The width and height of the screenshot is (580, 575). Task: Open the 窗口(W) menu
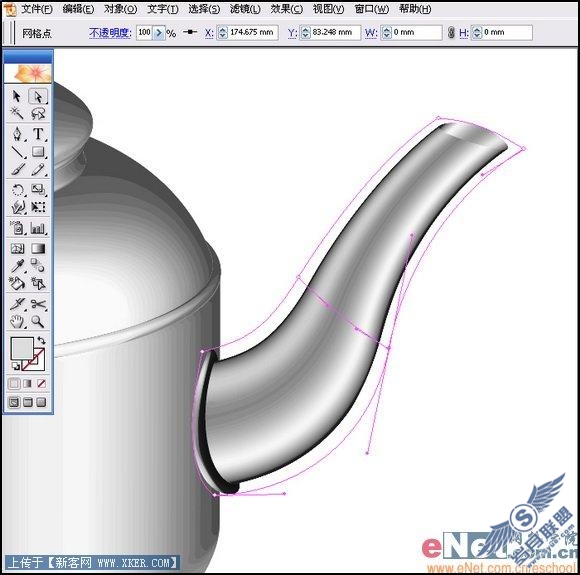click(371, 9)
